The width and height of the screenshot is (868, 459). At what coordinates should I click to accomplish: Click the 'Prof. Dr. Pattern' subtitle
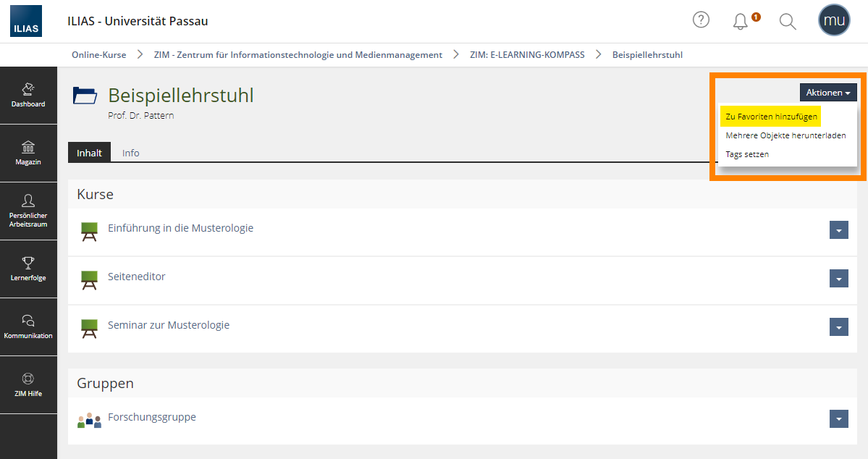pyautogui.click(x=141, y=116)
